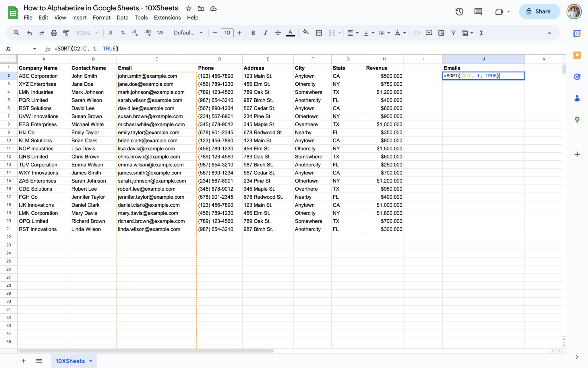Click the font size input field
588x368 pixels.
coord(227,33)
